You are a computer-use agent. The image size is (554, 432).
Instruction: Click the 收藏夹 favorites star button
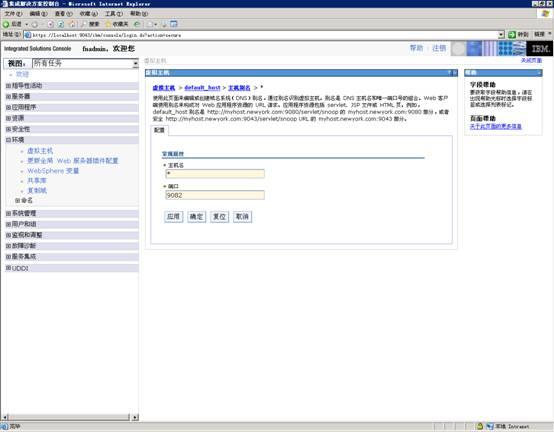point(117,24)
